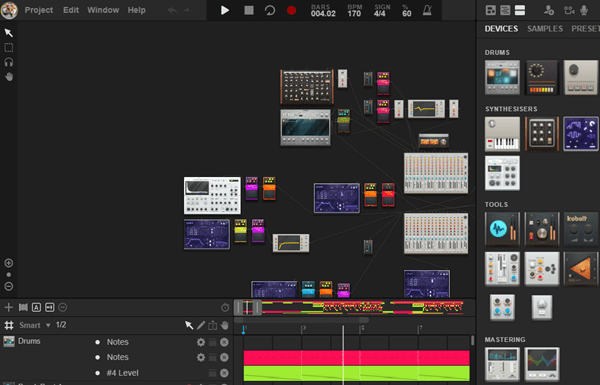Click the camera recording icon
Screen dimensions: 600x385
(x=569, y=10)
